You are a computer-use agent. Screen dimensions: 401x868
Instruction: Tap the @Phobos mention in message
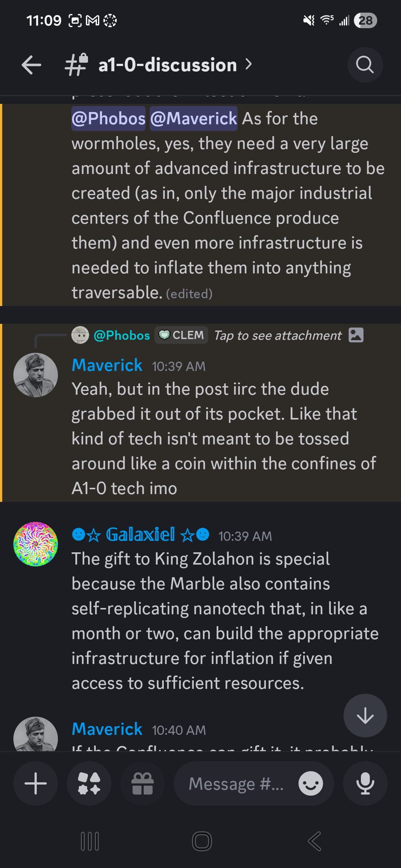pyautogui.click(x=108, y=119)
